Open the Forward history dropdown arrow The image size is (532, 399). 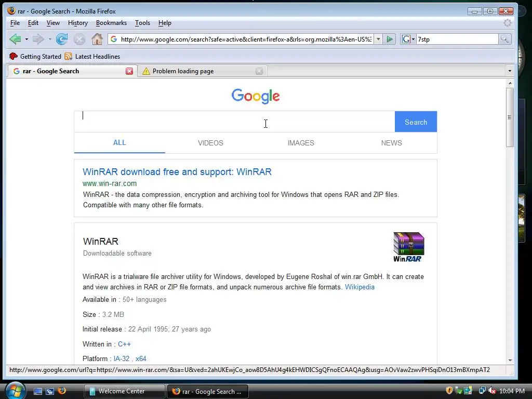[50, 39]
